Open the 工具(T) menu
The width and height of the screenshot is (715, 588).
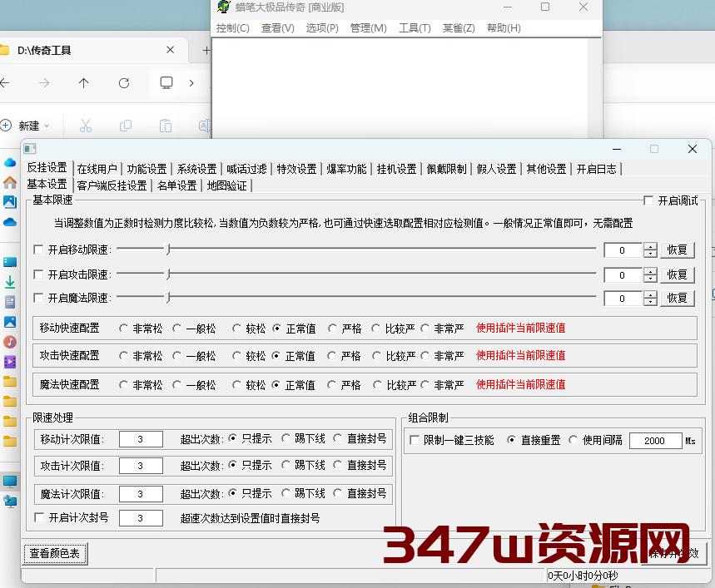(415, 27)
